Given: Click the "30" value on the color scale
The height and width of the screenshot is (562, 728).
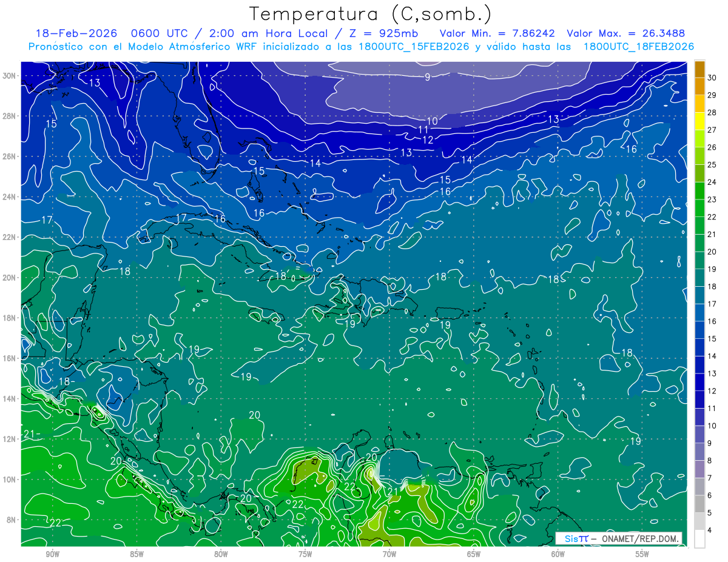Looking at the screenshot, I should point(712,78).
